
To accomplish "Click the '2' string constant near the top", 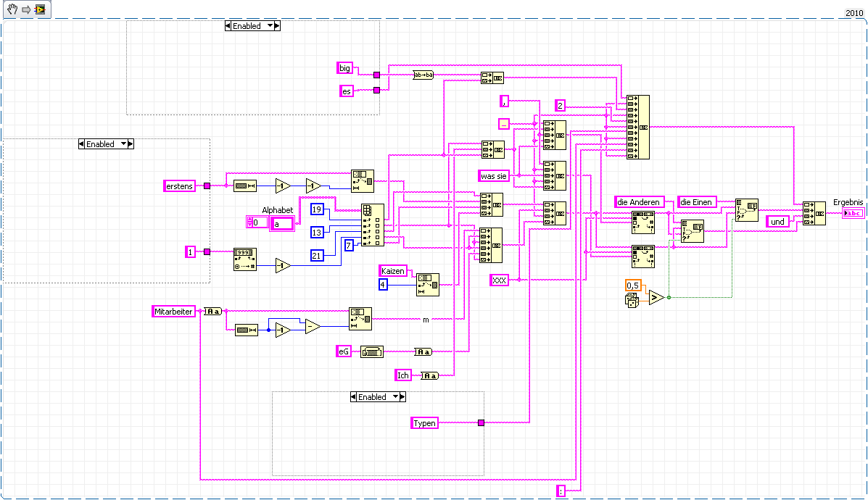I will point(561,106).
